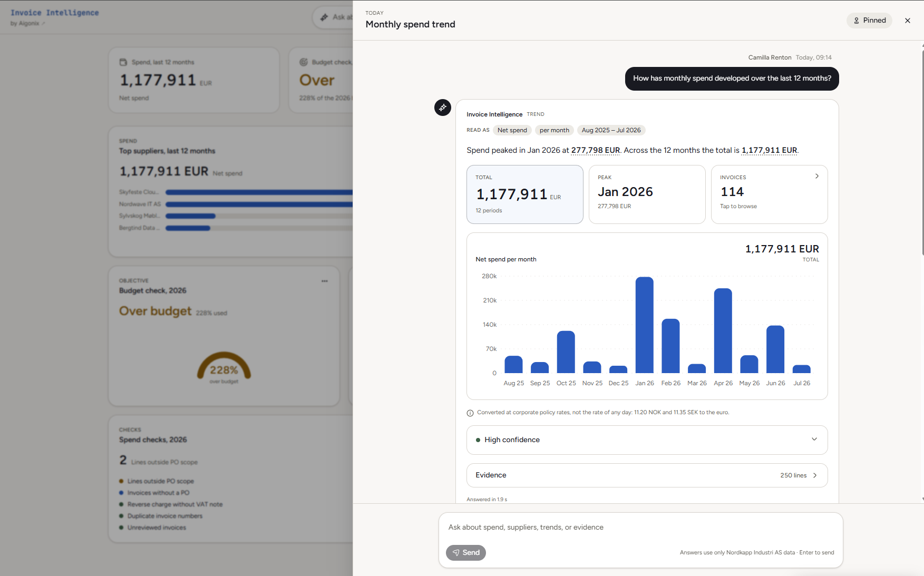This screenshot has height=576, width=924.
Task: Click the pin icon in the Pinned button
Action: tap(857, 21)
